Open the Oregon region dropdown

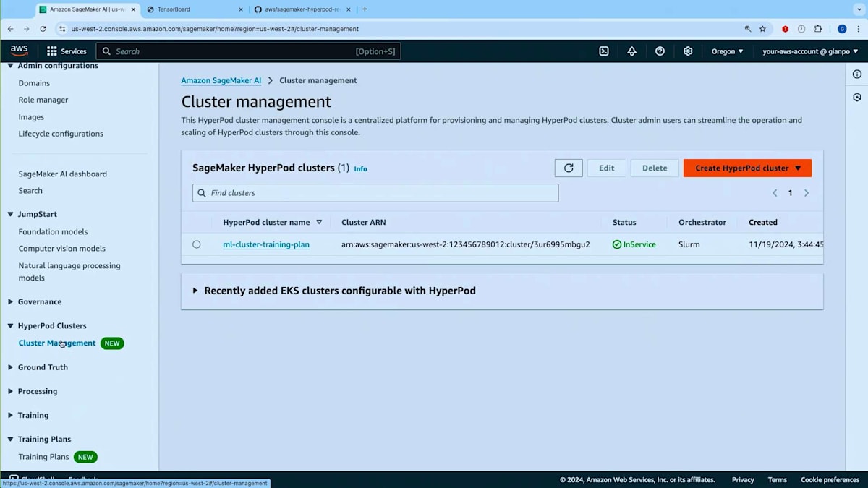click(x=727, y=51)
